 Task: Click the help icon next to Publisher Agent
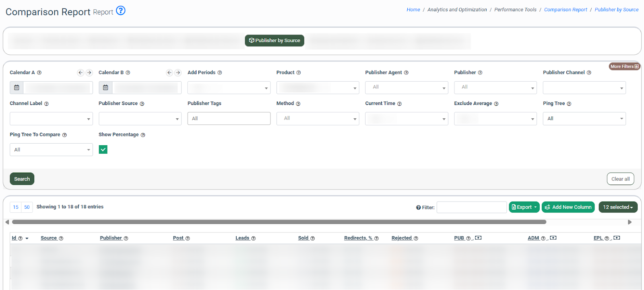click(406, 73)
